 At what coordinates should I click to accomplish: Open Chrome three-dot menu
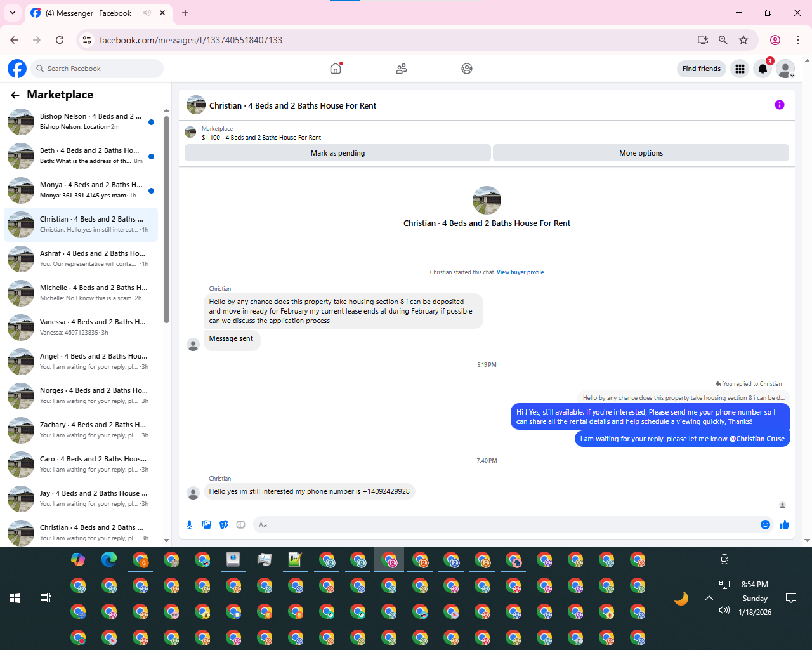798,40
